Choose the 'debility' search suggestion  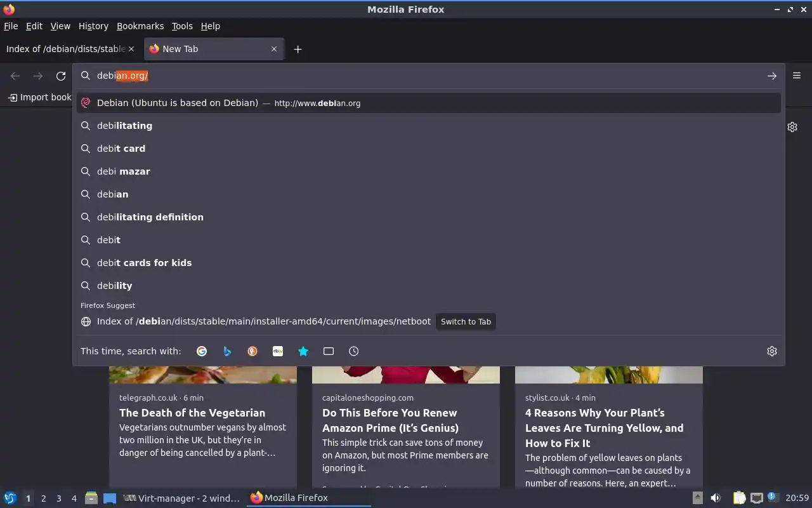pyautogui.click(x=429, y=286)
